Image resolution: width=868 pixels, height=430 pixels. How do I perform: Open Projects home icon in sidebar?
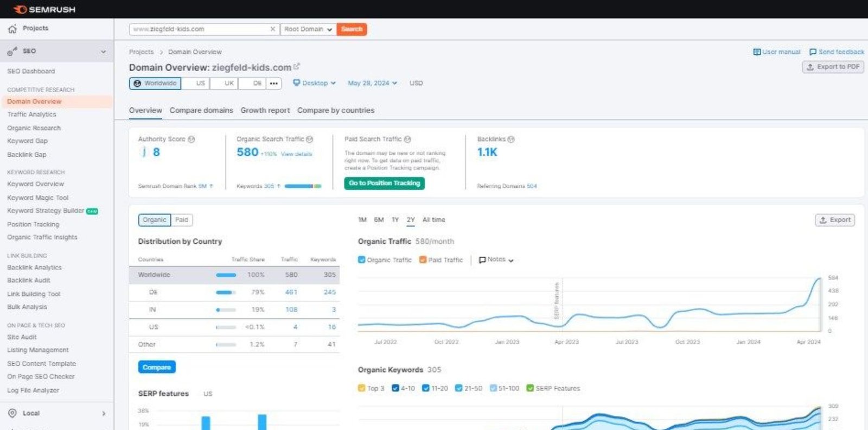pyautogui.click(x=12, y=29)
